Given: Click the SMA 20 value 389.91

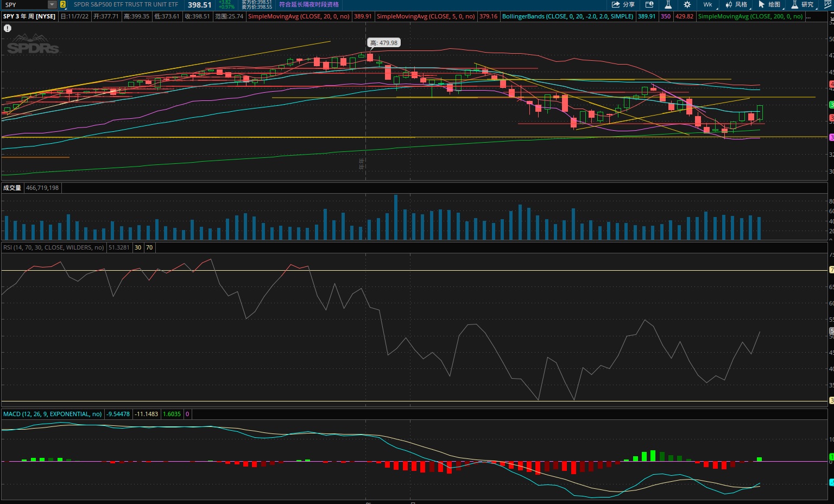Looking at the screenshot, I should pos(363,16).
